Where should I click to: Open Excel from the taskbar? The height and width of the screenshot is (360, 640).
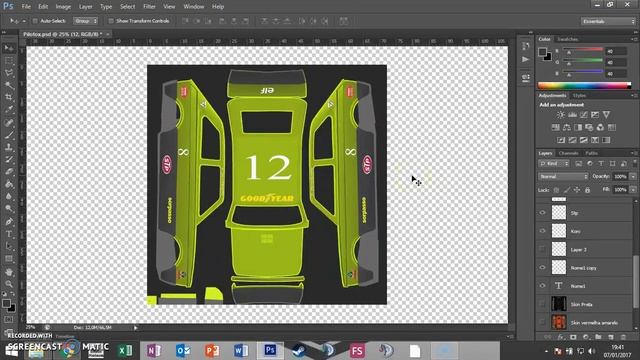pyautogui.click(x=125, y=350)
